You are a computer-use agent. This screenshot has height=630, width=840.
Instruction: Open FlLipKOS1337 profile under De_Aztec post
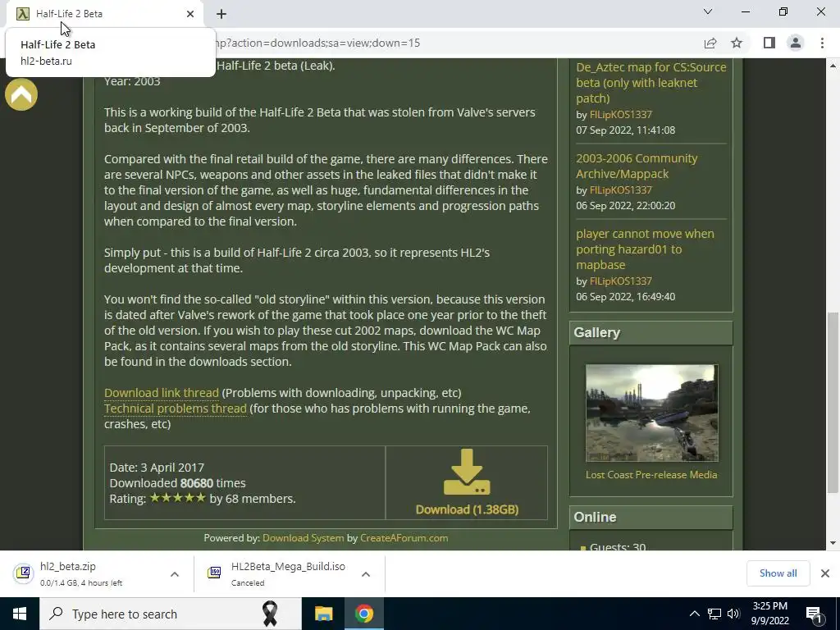[x=620, y=115]
